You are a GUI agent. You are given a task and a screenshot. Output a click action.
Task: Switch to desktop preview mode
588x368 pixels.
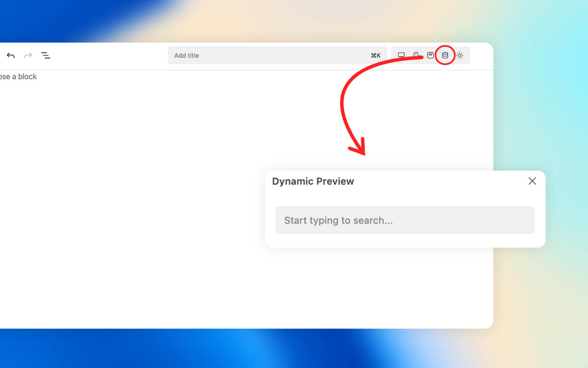tap(401, 55)
